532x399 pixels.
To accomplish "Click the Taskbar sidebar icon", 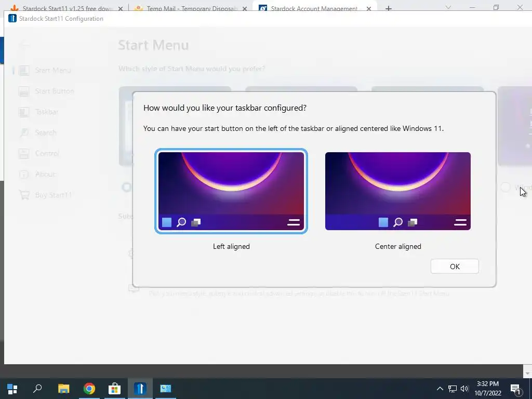I will [24, 112].
